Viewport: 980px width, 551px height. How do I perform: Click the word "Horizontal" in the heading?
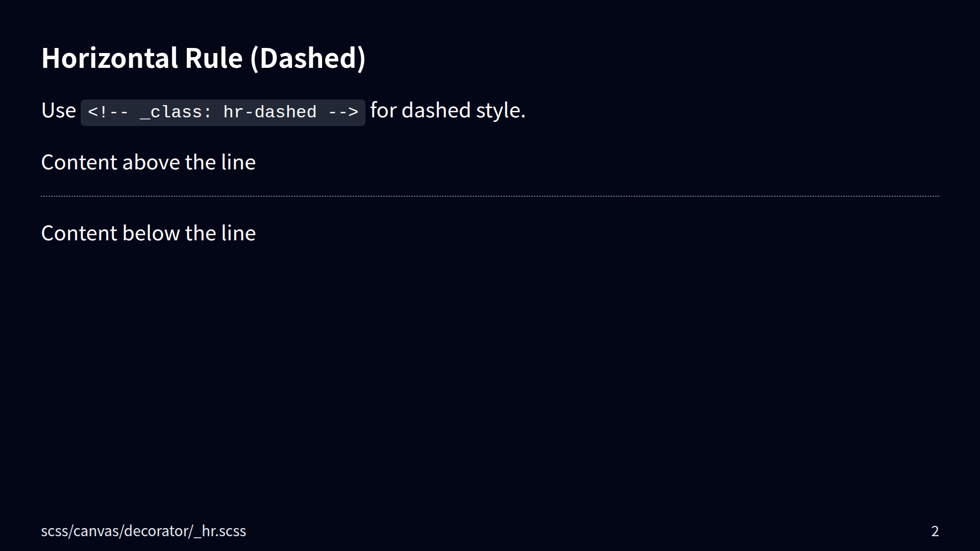(109, 58)
